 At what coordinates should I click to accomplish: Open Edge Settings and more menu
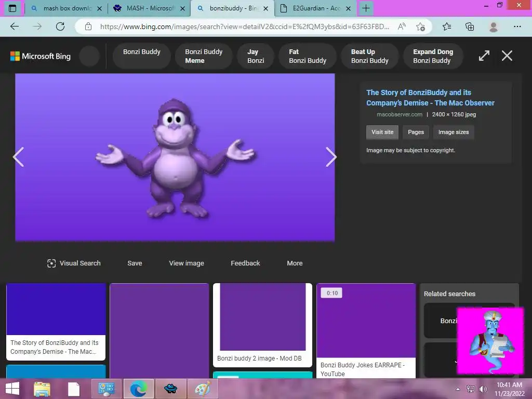pyautogui.click(x=517, y=26)
